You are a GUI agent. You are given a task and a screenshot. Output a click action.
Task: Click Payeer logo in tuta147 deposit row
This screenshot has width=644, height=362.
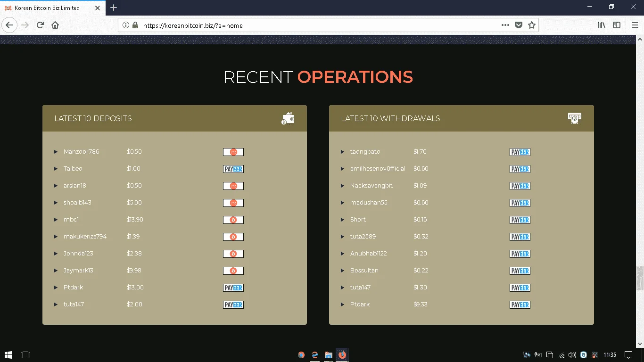[233, 304]
